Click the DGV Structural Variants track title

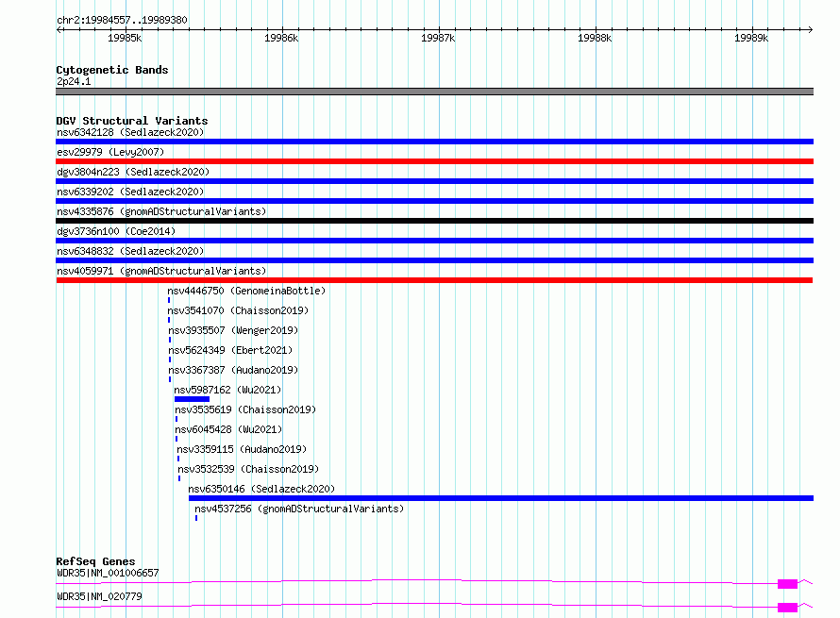132,121
